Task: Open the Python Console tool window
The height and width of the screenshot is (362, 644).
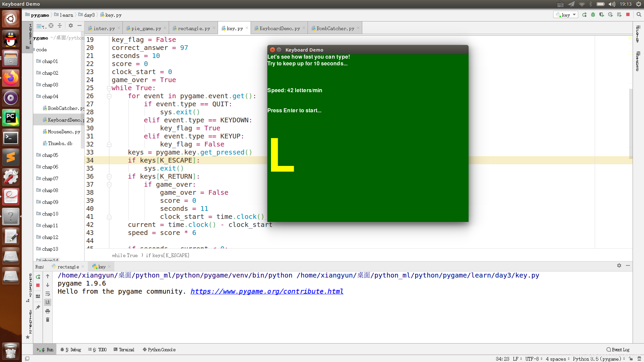Action: pos(159,350)
